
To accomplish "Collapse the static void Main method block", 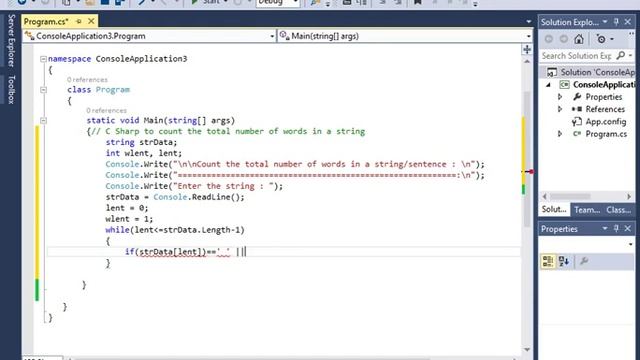I will coord(43,121).
